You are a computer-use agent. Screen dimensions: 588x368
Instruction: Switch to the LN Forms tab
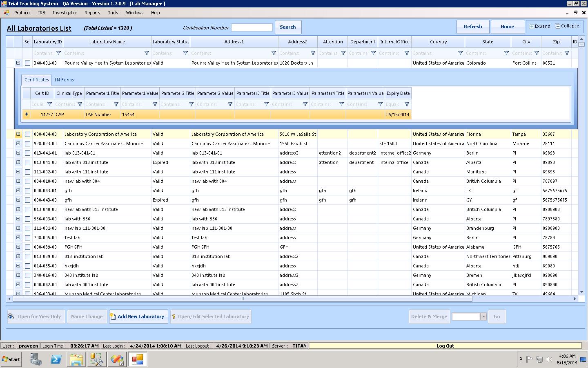click(64, 80)
